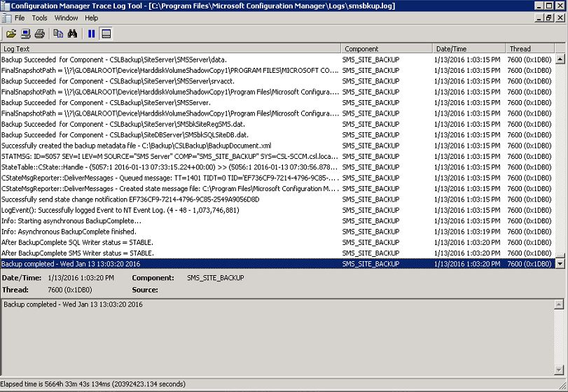568x392 pixels.
Task: Select the 'STATMSG: ID=5057' log row
Action: click(x=277, y=156)
